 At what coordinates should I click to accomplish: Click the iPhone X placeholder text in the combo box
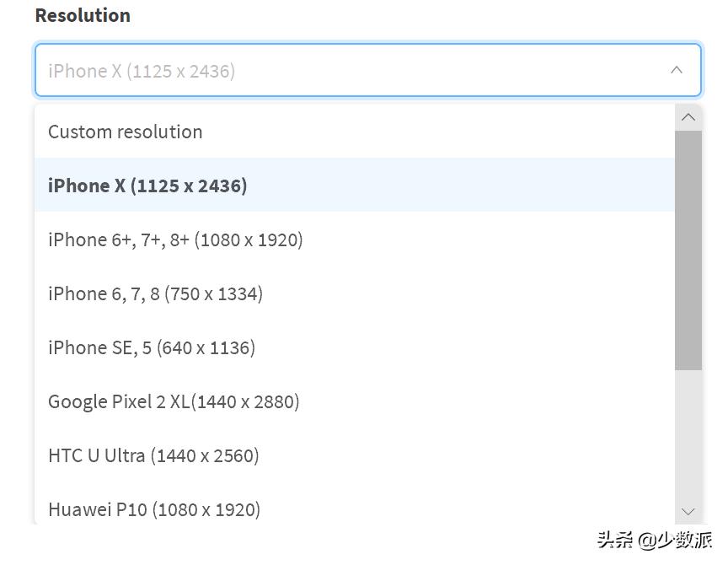[142, 71]
